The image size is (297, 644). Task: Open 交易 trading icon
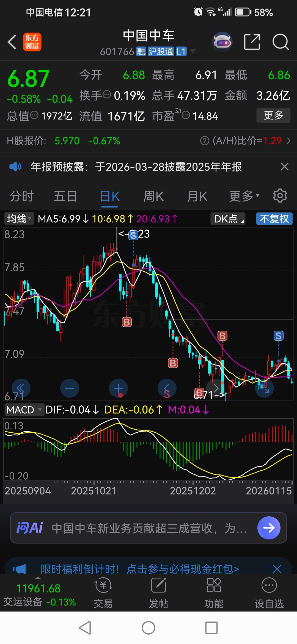[x=103, y=593]
